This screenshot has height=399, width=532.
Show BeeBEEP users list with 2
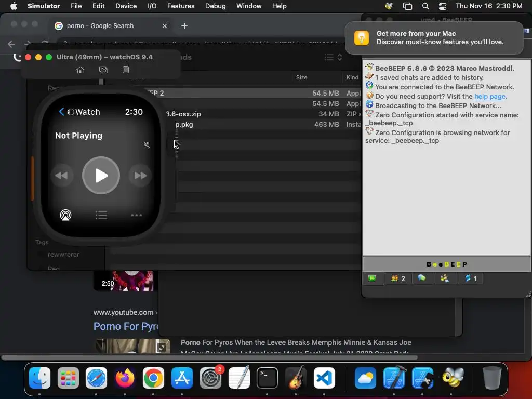(x=398, y=278)
